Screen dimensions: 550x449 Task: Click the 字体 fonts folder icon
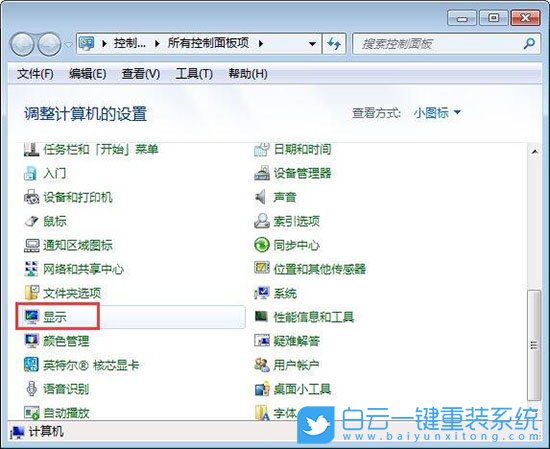tap(262, 413)
